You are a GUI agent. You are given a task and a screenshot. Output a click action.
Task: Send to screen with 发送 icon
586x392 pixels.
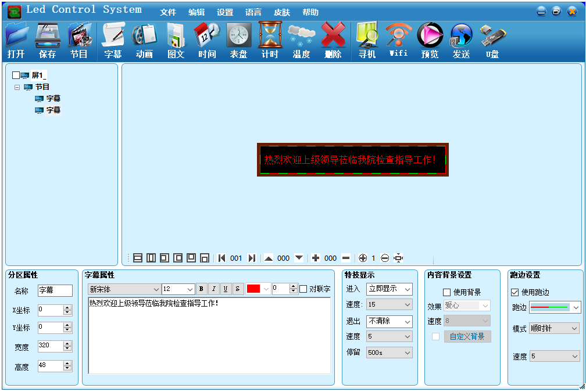[x=461, y=40]
